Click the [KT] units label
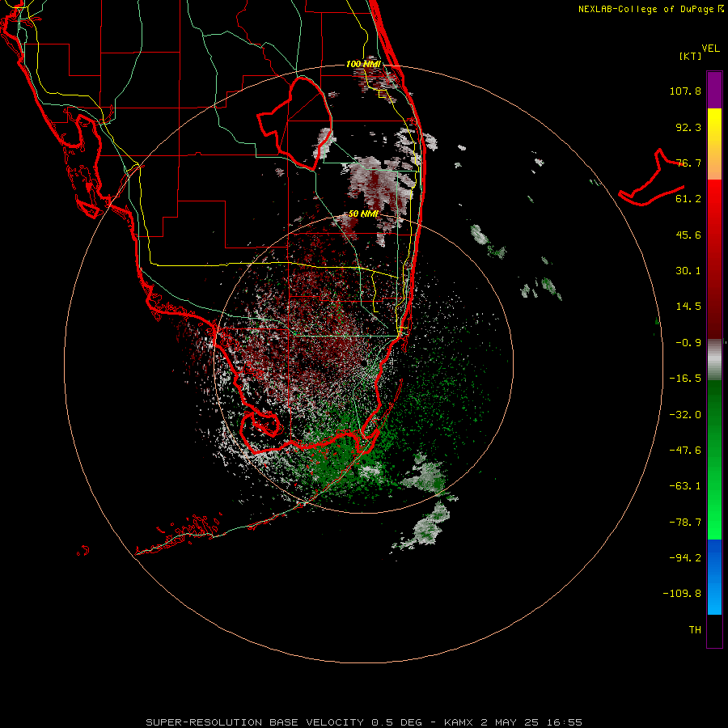Viewport: 728px width, 728px height. pyautogui.click(x=690, y=56)
